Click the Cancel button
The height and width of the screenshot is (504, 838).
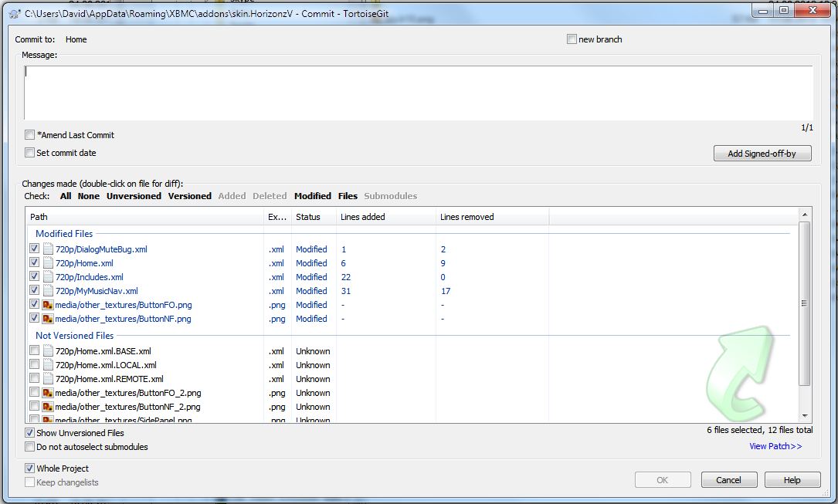click(x=728, y=479)
